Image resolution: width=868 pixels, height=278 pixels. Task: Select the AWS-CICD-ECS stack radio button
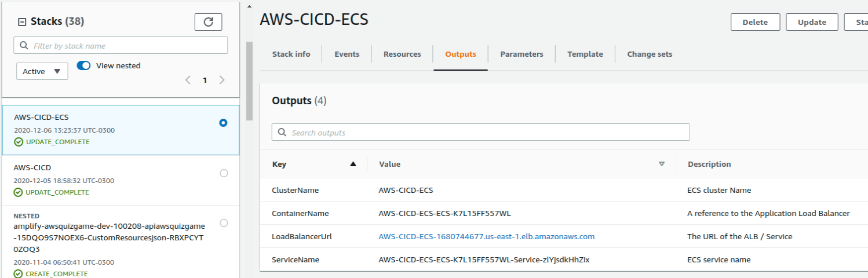click(x=224, y=123)
